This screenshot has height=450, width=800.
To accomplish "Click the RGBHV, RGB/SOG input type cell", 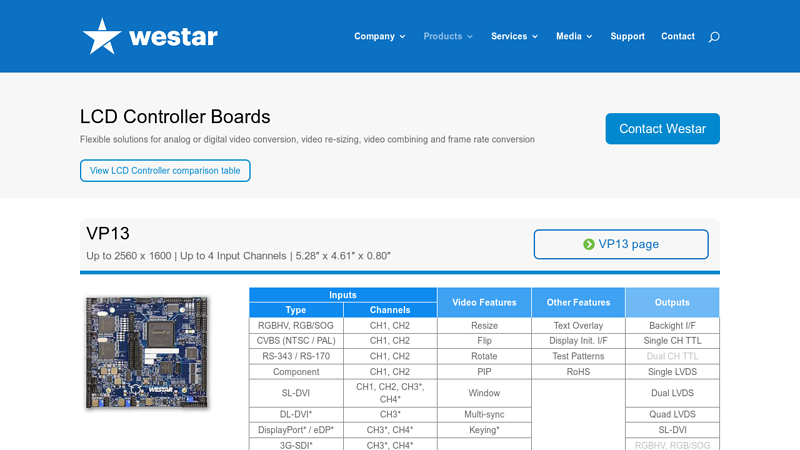I will pyautogui.click(x=296, y=326).
